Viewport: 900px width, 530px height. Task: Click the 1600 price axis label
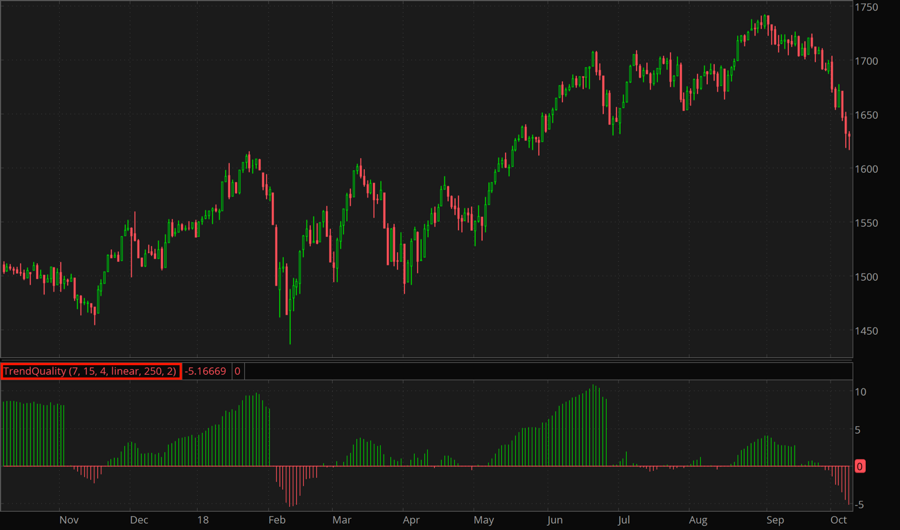[x=866, y=169]
